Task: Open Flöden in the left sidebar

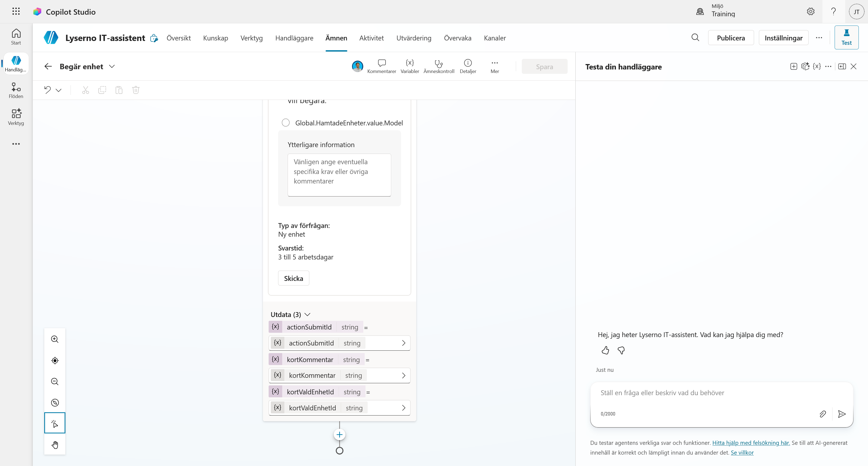Action: pos(16,90)
